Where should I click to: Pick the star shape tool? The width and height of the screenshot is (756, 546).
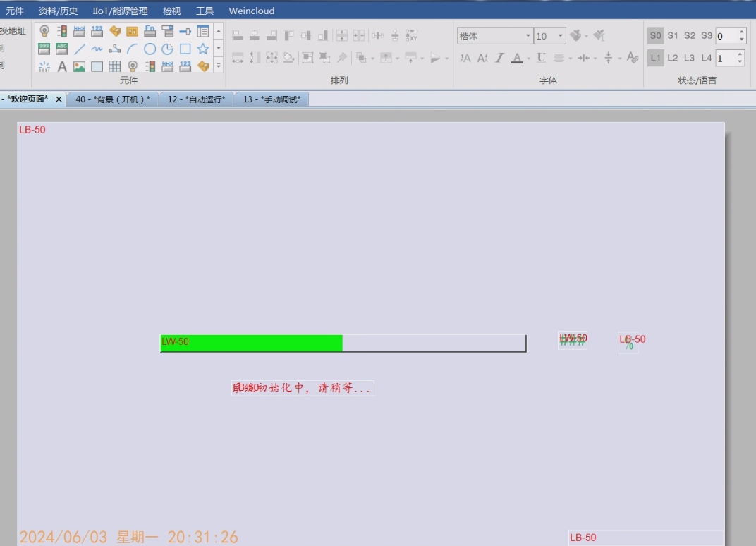coord(203,49)
